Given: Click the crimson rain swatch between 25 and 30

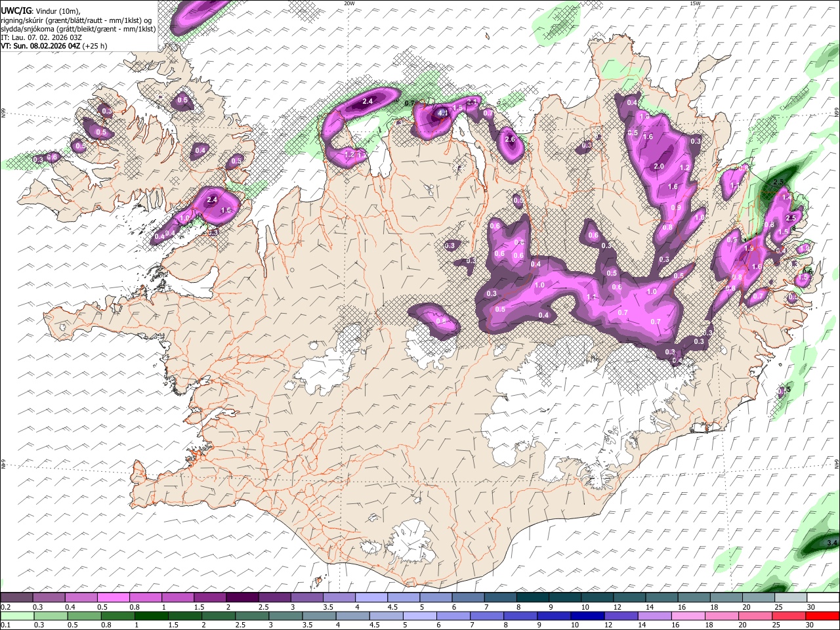Looking at the screenshot, I should point(789,616).
